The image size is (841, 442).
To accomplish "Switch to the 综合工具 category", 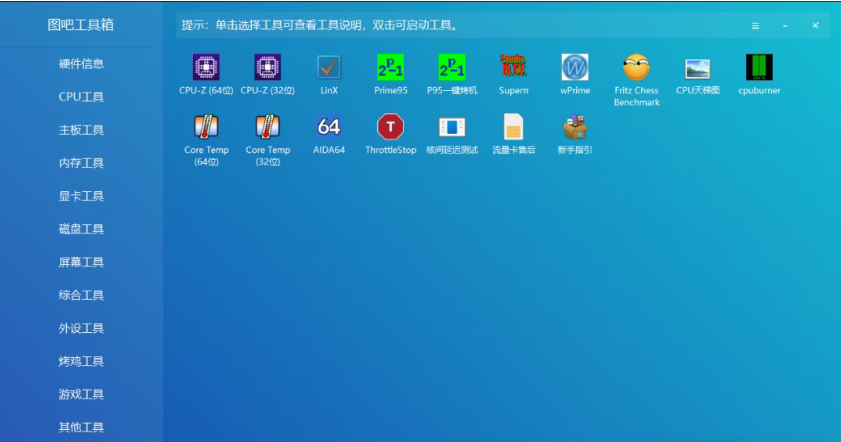I will point(81,295).
